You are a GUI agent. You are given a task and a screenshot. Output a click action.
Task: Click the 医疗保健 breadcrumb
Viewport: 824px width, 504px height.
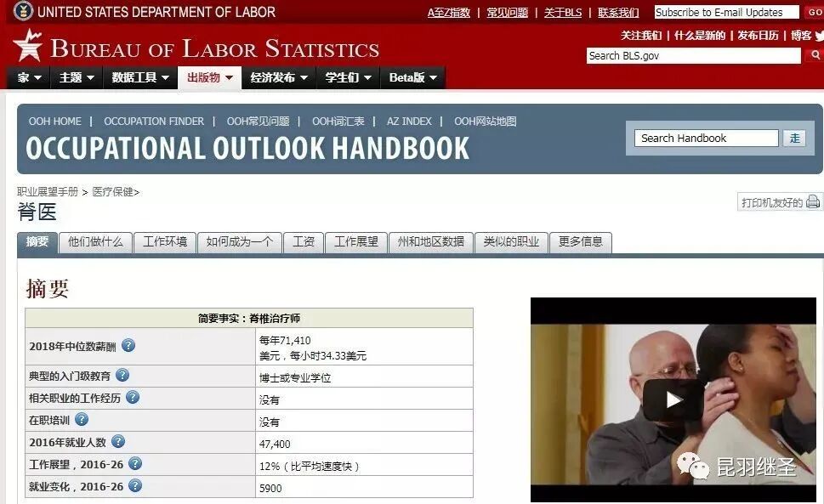[113, 191]
